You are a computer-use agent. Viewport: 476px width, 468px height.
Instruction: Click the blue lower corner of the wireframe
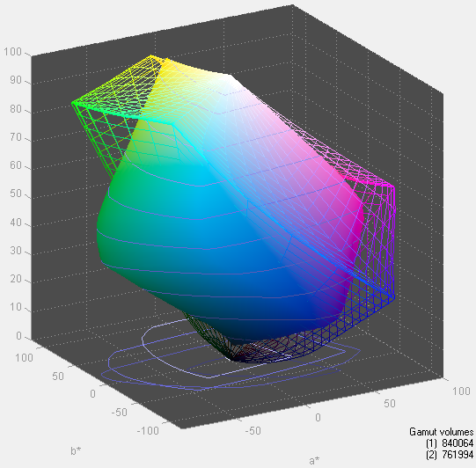393,296
